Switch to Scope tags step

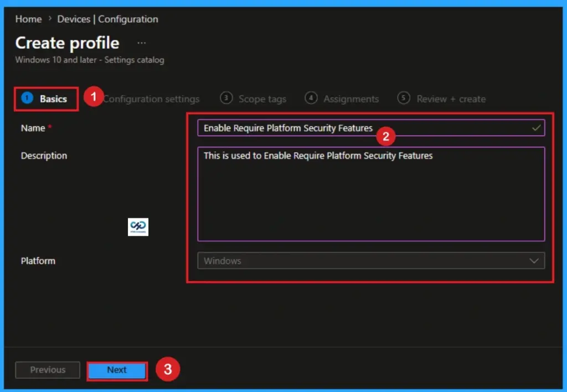[253, 99]
